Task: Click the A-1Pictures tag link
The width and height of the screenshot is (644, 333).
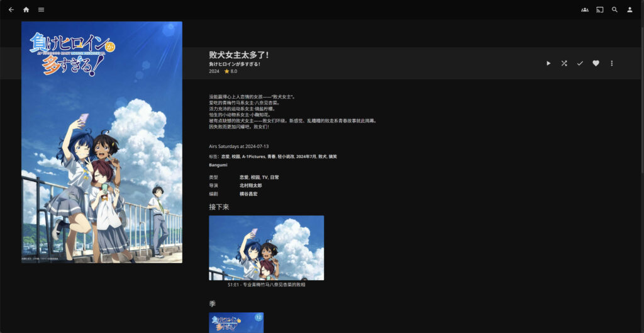Action: click(253, 156)
